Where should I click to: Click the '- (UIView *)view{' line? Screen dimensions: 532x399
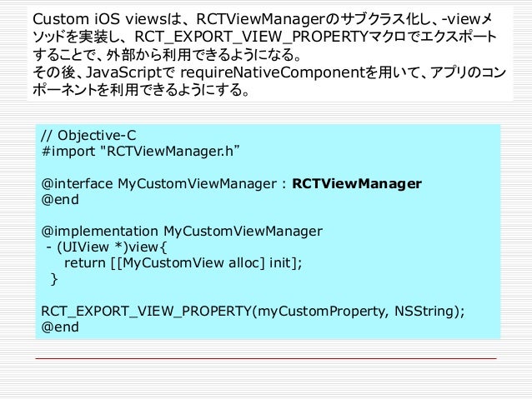tap(107, 247)
